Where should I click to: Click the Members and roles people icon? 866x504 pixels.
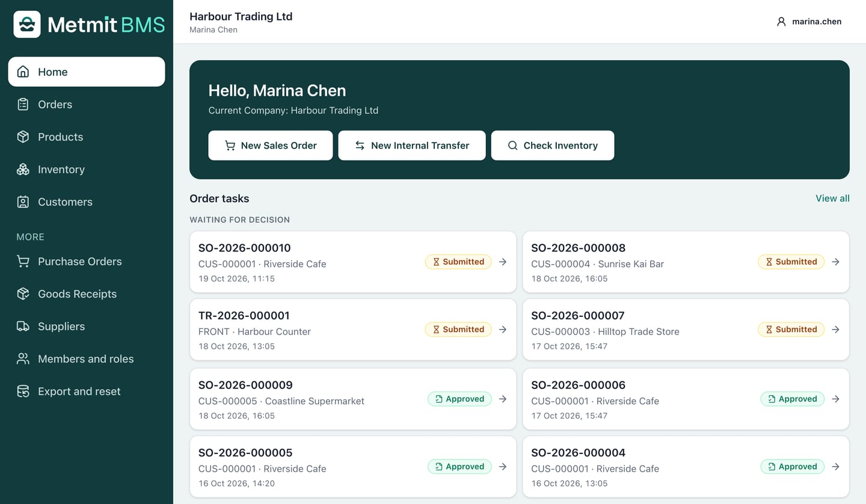pos(23,358)
